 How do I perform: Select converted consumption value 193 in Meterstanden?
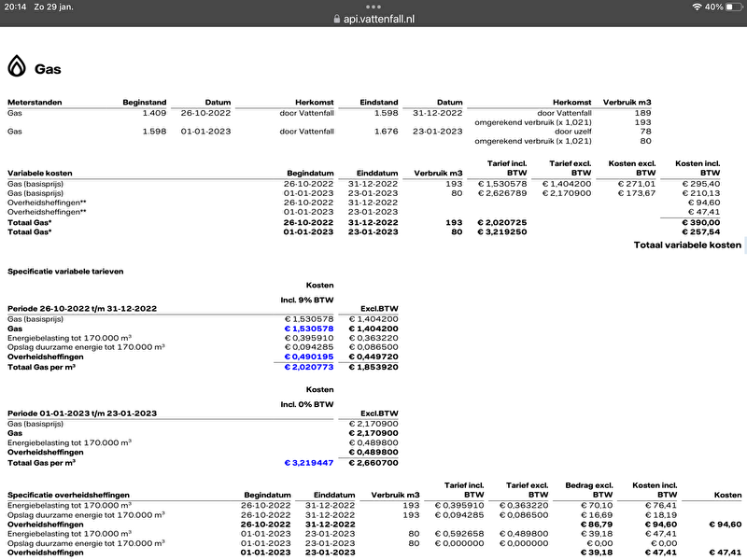click(x=642, y=122)
